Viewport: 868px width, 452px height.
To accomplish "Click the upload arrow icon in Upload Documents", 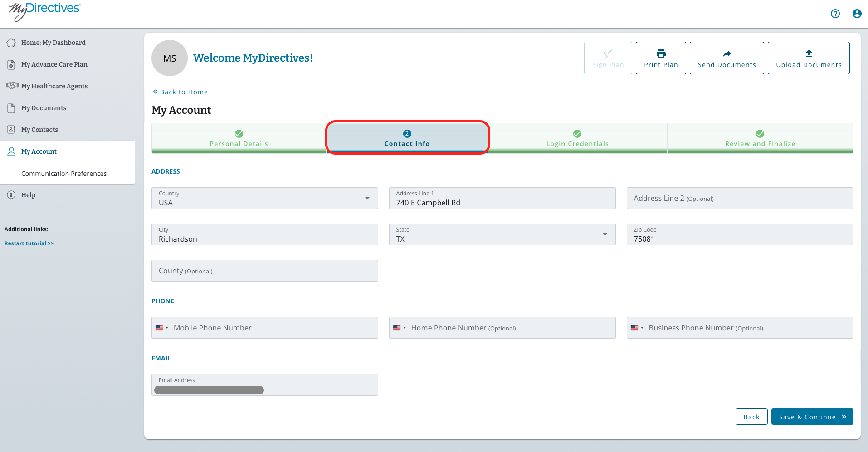I will (x=809, y=53).
